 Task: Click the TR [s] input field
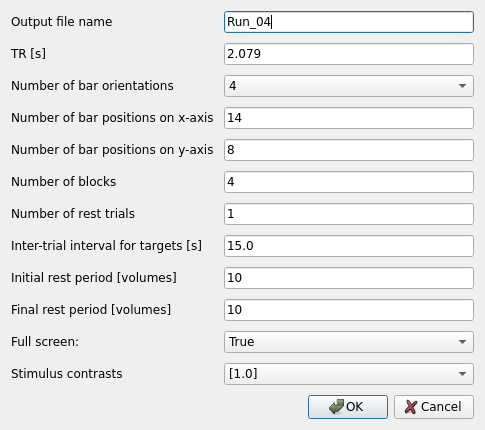349,54
